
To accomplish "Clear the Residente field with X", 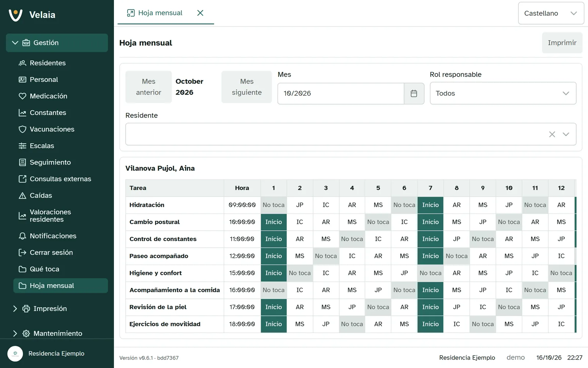I will [552, 134].
